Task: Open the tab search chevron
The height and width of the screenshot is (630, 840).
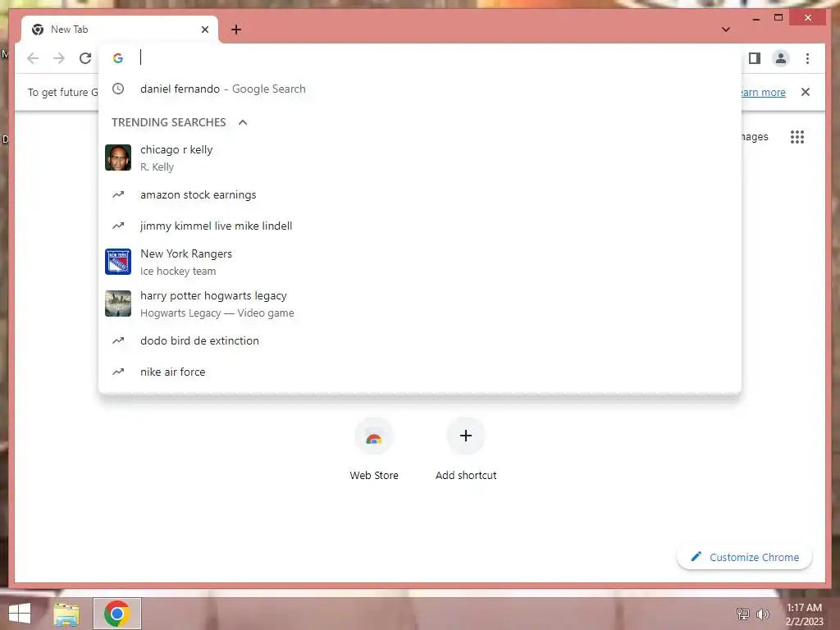Action: tap(726, 30)
